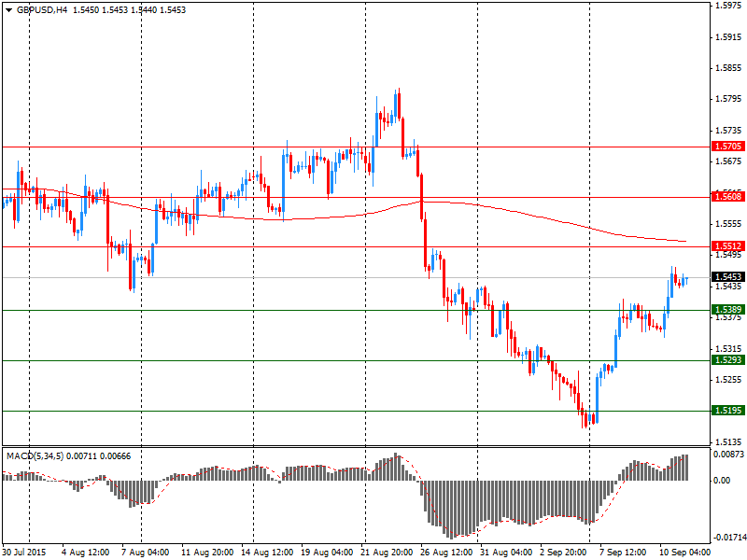
Task: Select the 1.5293 support level label
Action: tap(728, 360)
